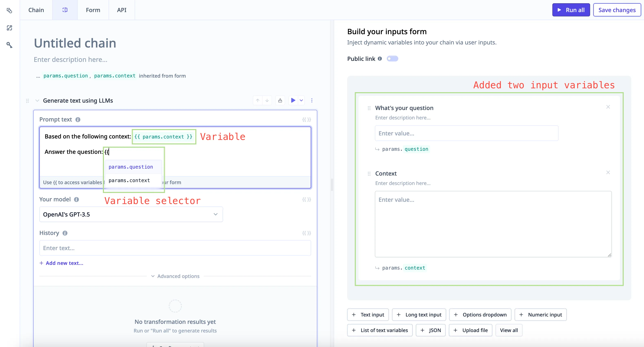Collapse the Generate text using LLMs step

[x=37, y=101]
